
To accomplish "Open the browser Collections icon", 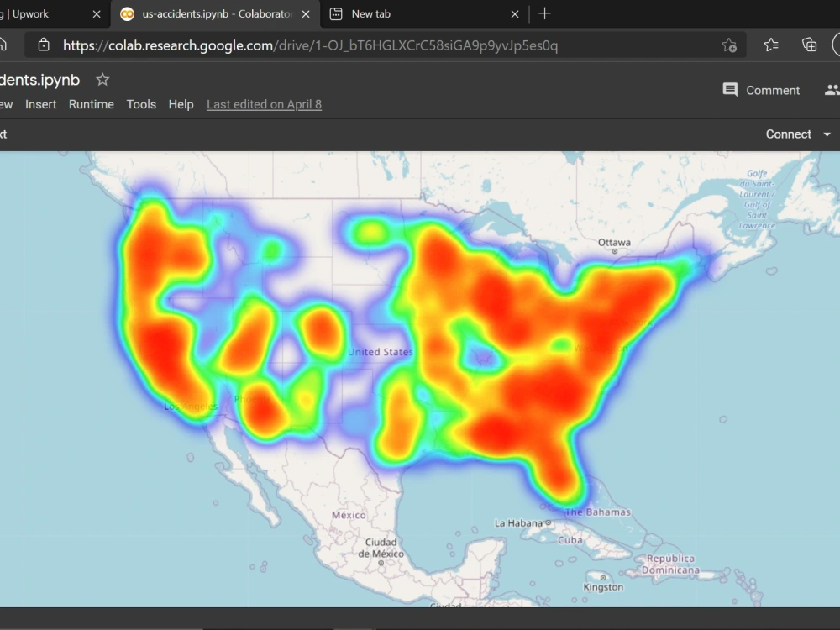I will pyautogui.click(x=810, y=45).
